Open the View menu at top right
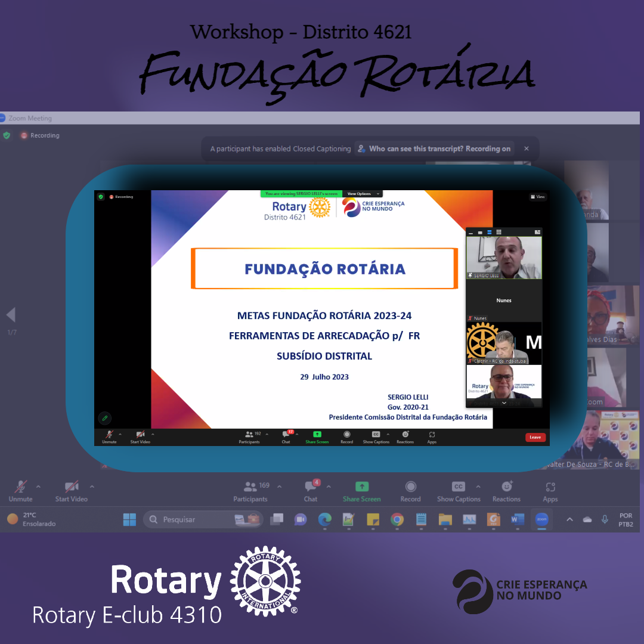This screenshot has height=644, width=644. click(537, 197)
